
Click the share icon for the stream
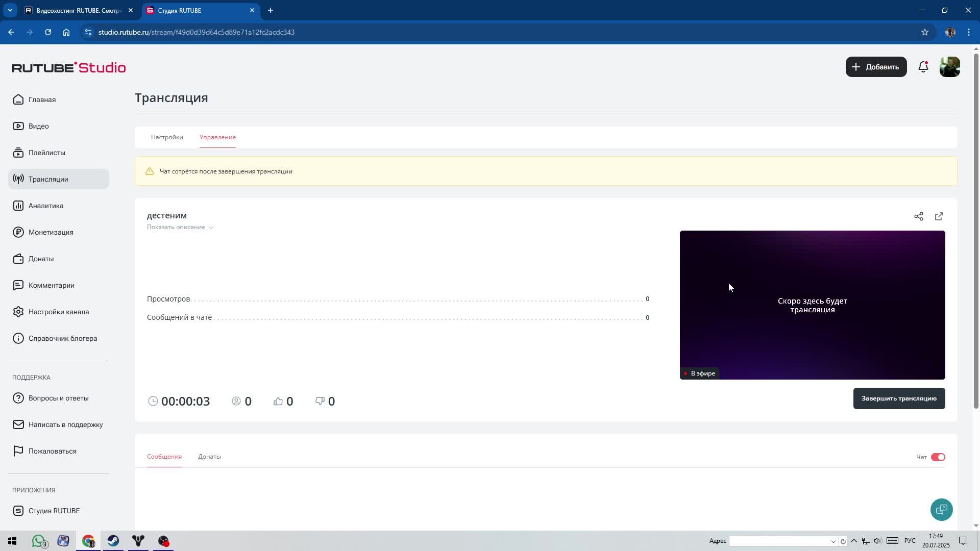click(918, 216)
